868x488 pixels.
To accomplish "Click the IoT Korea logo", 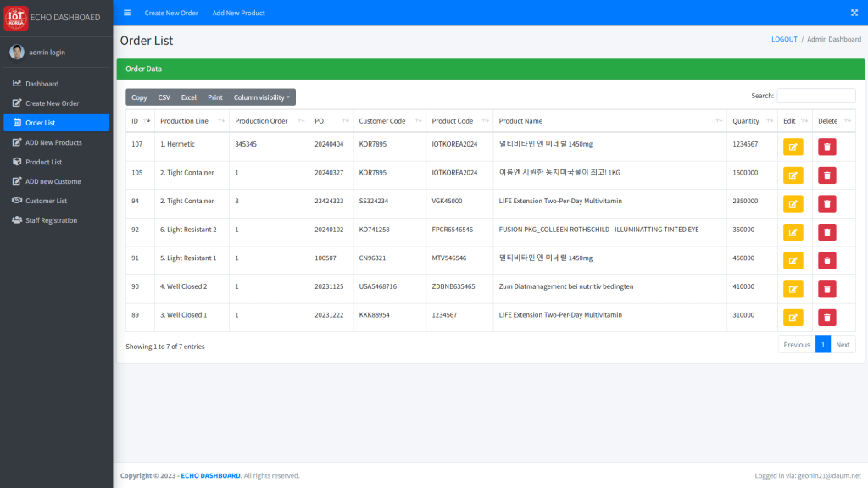I will coord(16,18).
